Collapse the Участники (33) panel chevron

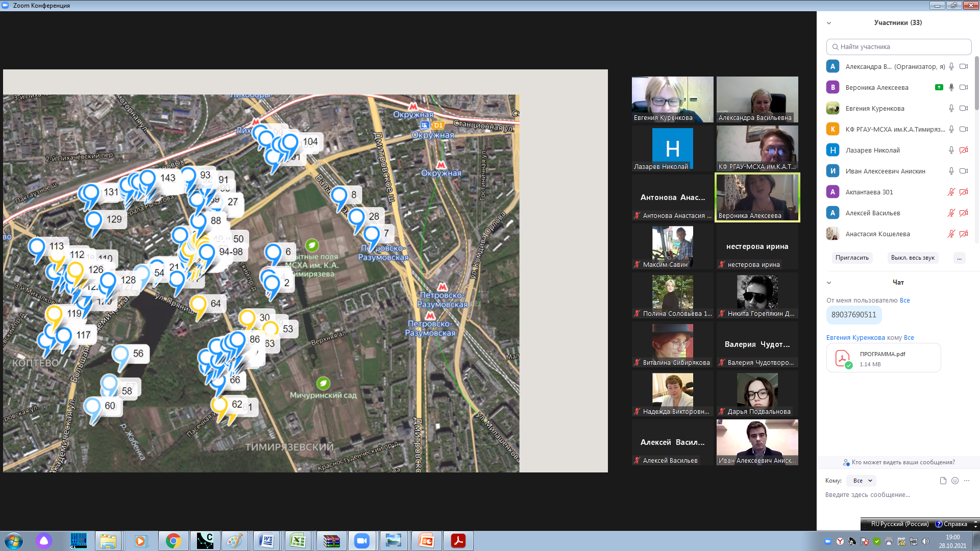(829, 23)
